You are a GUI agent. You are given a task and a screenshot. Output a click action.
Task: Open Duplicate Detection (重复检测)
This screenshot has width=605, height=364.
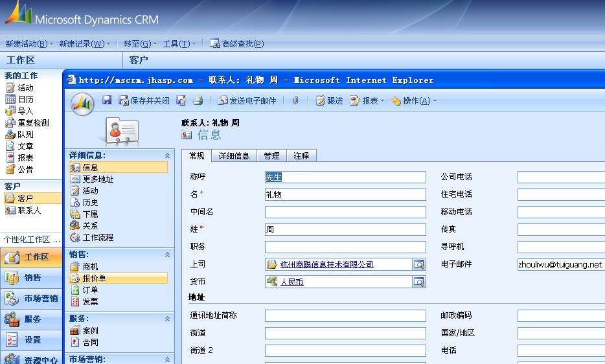pos(27,123)
